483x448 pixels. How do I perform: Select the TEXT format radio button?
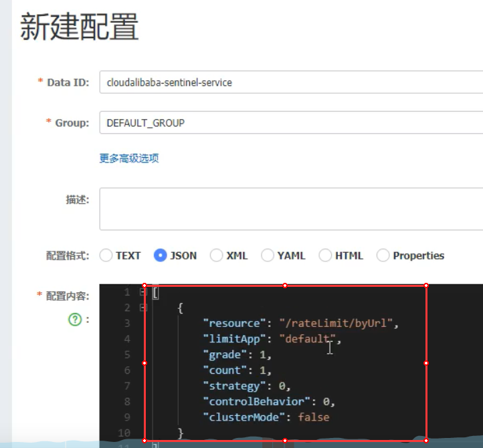click(106, 255)
